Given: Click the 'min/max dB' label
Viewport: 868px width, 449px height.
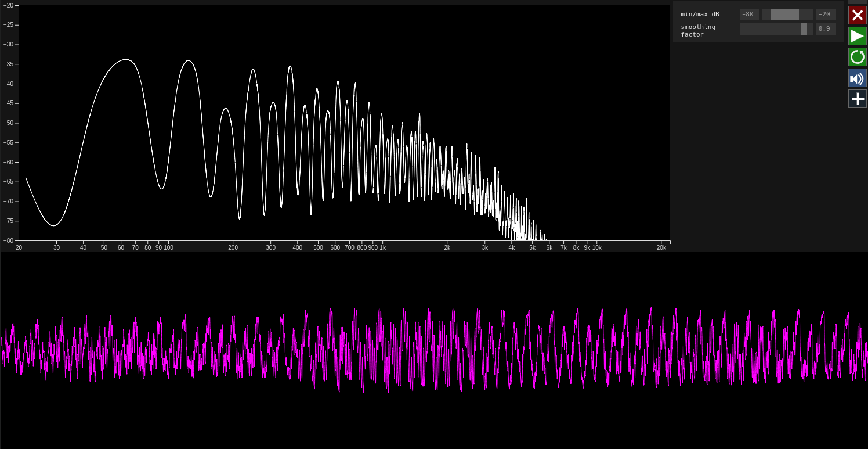Looking at the screenshot, I should (700, 15).
